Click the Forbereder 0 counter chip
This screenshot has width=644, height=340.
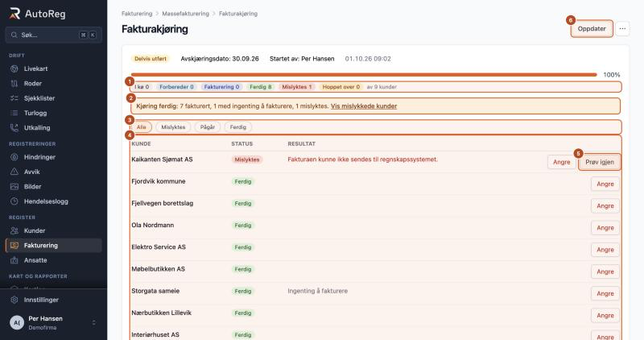pos(176,87)
